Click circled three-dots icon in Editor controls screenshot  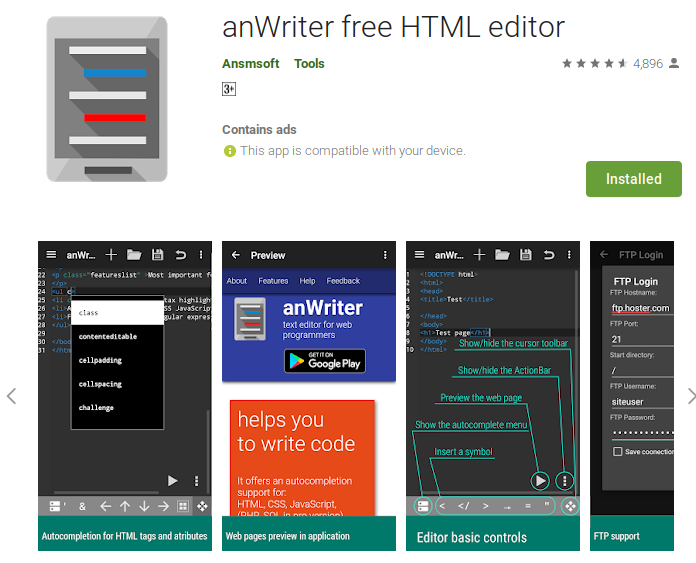coord(565,480)
